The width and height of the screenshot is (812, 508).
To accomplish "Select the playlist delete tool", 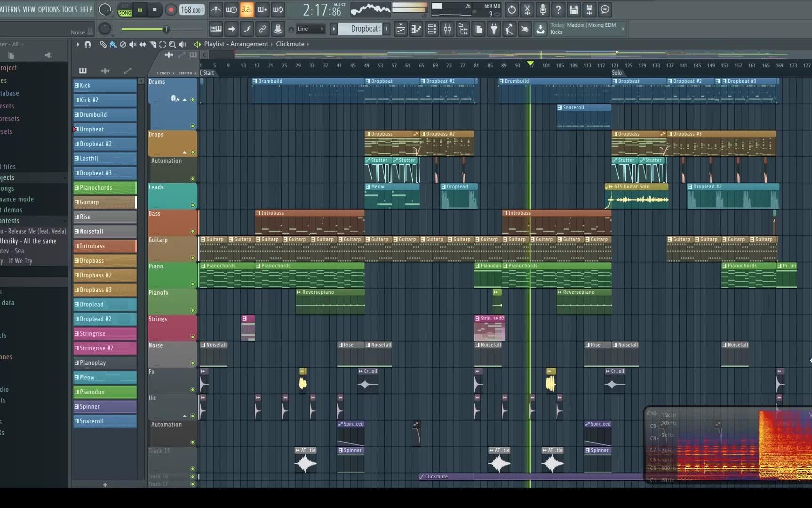I will point(123,44).
